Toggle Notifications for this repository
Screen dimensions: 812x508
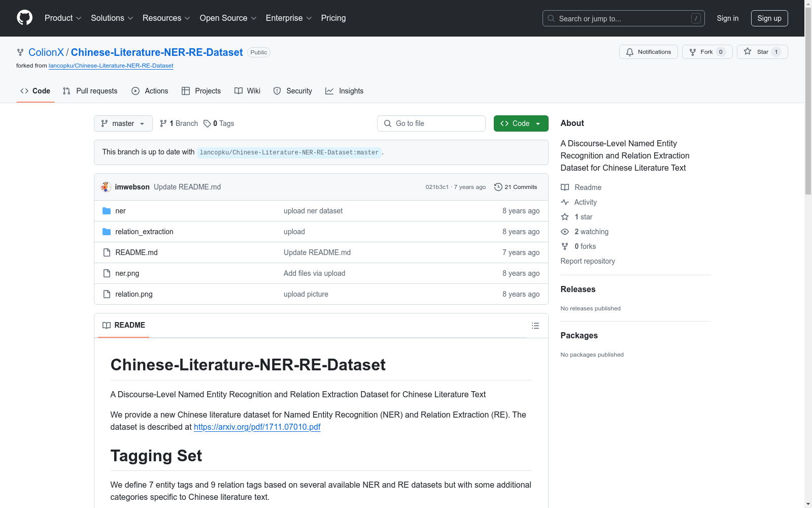[x=648, y=52]
